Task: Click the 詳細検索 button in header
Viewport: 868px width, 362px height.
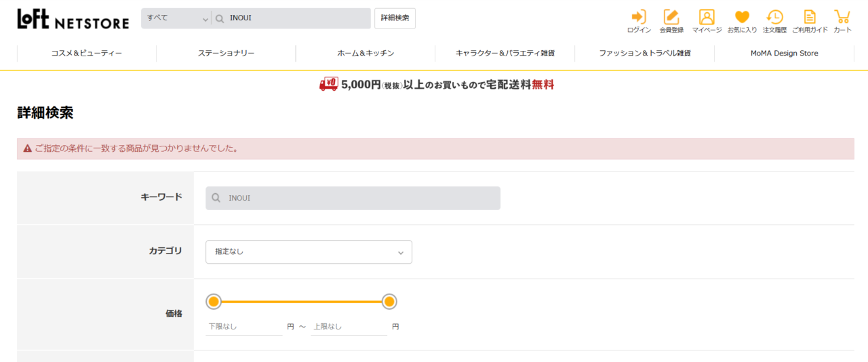Action: [x=395, y=18]
